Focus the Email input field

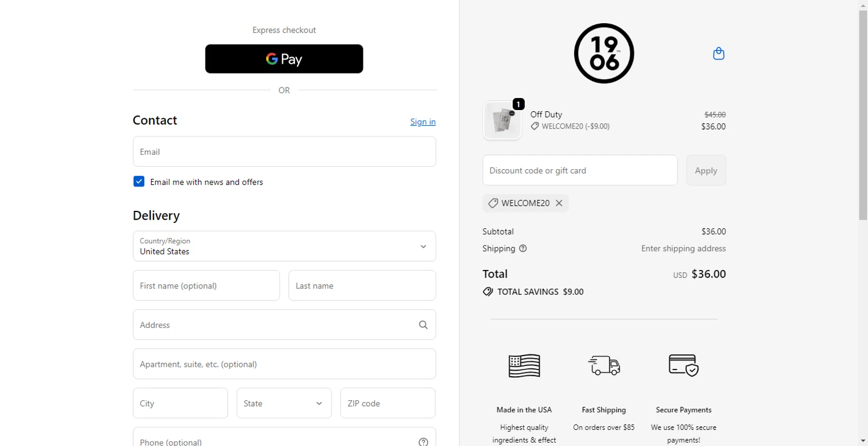tap(284, 152)
